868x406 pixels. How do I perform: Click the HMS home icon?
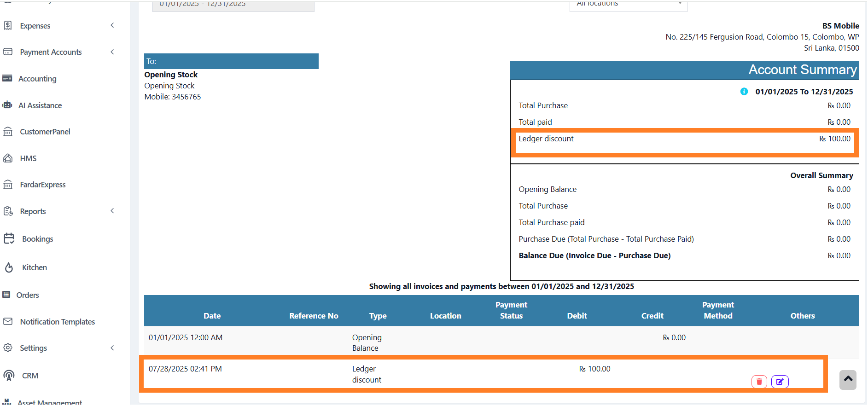(8, 158)
